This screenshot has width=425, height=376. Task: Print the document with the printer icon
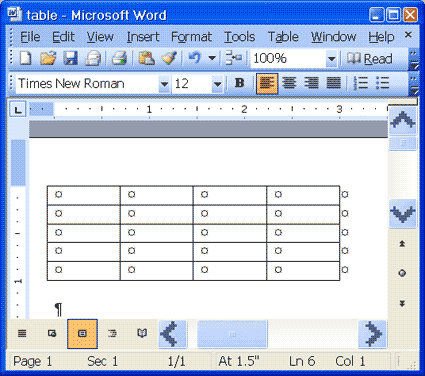point(119,58)
